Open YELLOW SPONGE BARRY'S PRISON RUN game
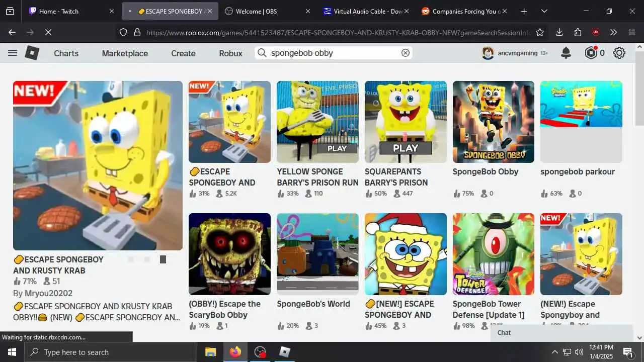Screen dimensions: 644x362 317,122
